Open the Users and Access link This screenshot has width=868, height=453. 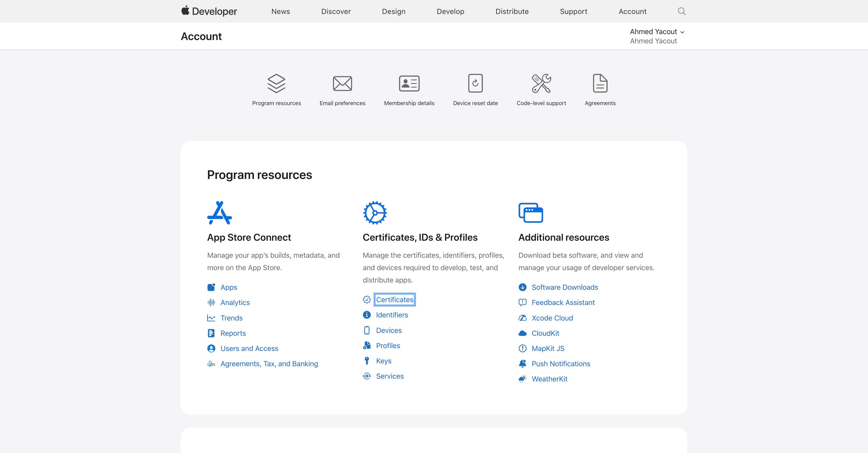pos(249,348)
